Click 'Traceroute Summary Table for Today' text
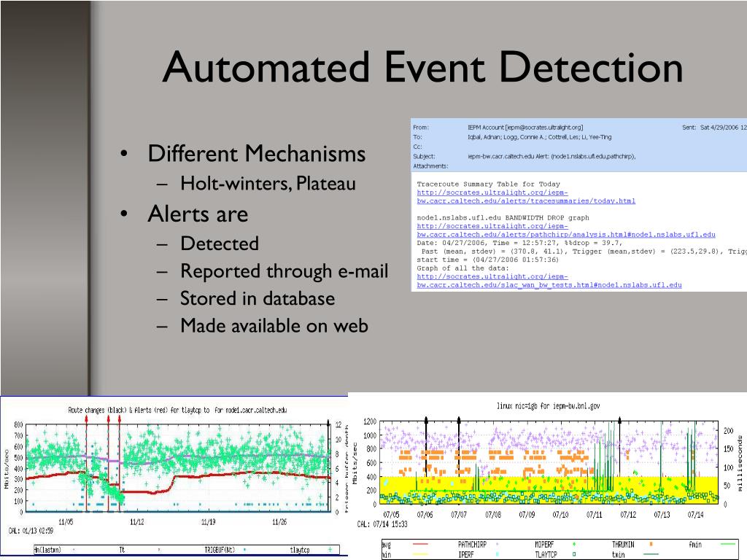 coord(488,184)
